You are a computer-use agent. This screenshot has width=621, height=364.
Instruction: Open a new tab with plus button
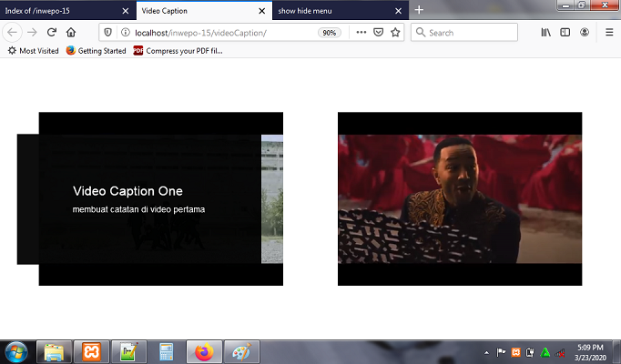pos(419,10)
